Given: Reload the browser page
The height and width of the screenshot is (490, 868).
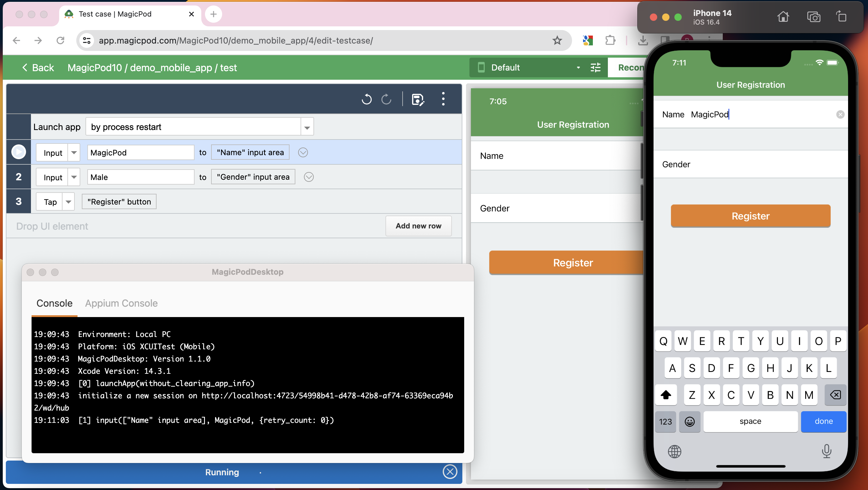Looking at the screenshot, I should pos(60,40).
